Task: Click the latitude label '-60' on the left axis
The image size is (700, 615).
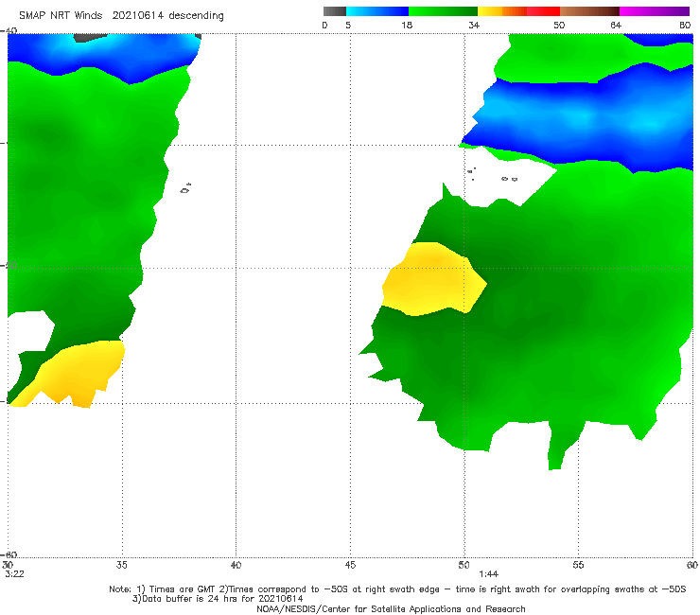Action: click(x=9, y=554)
